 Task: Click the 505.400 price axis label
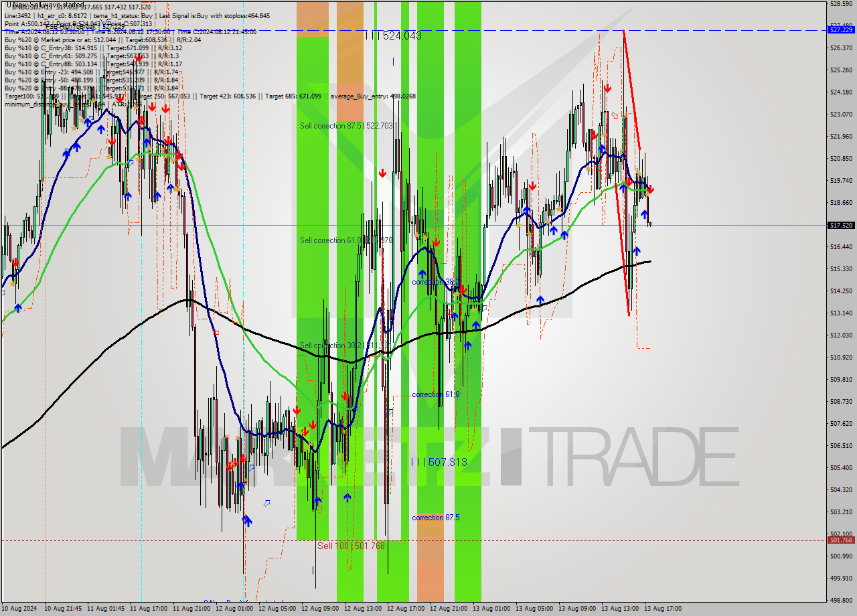pos(841,467)
